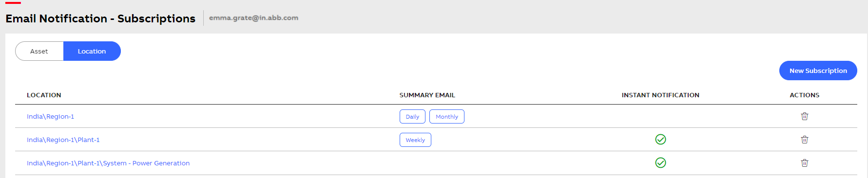Click trash icon for India\Region-1\Plant-1 row
Viewport: 868px width, 178px height.
[x=804, y=140]
